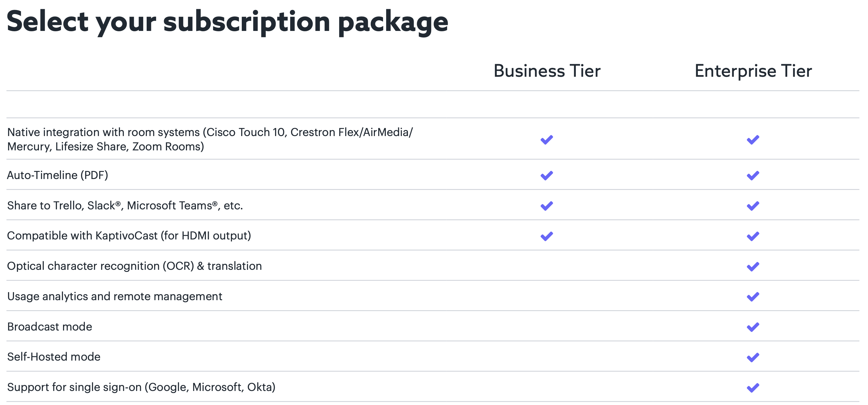Click Enterprise checkmark for OCR & translation

coord(753,267)
